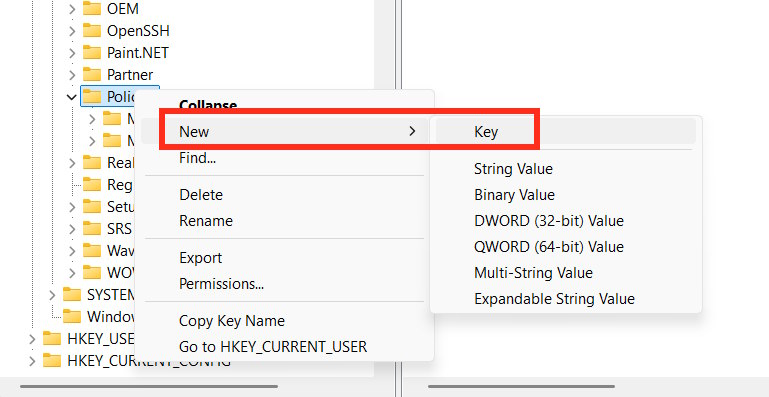The image size is (769, 397).
Task: Click the SYSTEM folder icon
Action: click(x=72, y=294)
